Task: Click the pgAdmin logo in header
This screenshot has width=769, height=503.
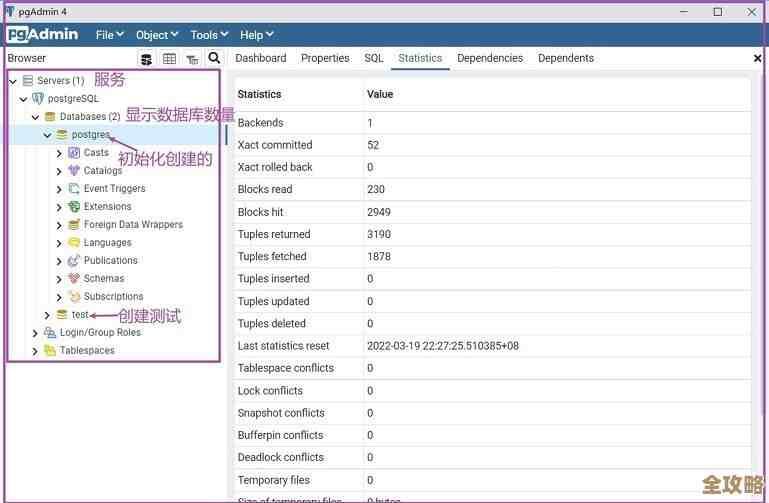Action: click(x=43, y=34)
